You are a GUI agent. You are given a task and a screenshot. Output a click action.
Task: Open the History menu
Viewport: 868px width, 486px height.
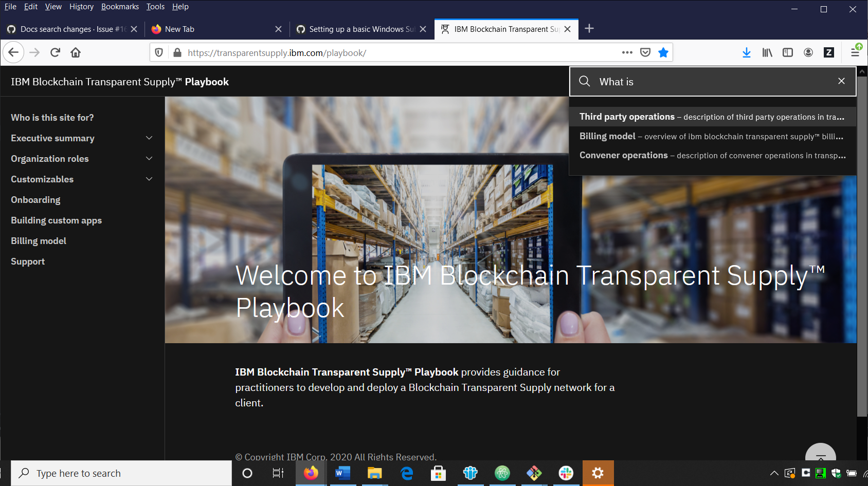81,7
